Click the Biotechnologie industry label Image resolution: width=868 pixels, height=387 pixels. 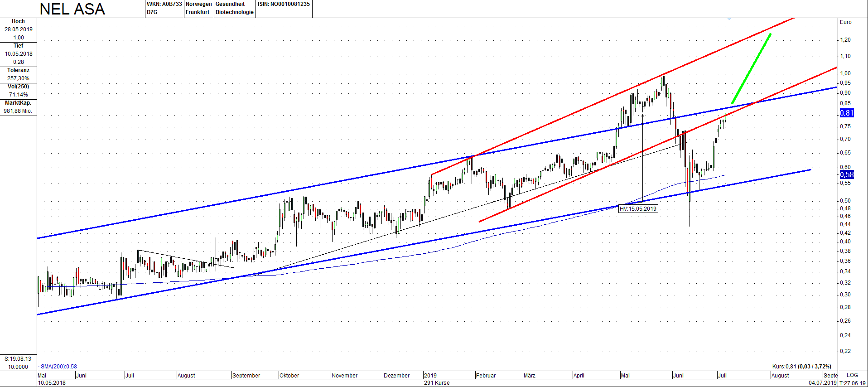[x=235, y=12]
